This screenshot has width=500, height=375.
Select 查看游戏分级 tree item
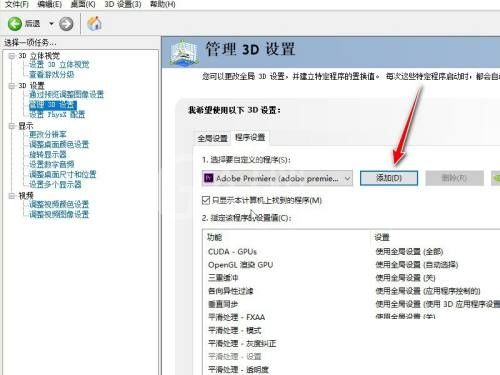(52, 74)
